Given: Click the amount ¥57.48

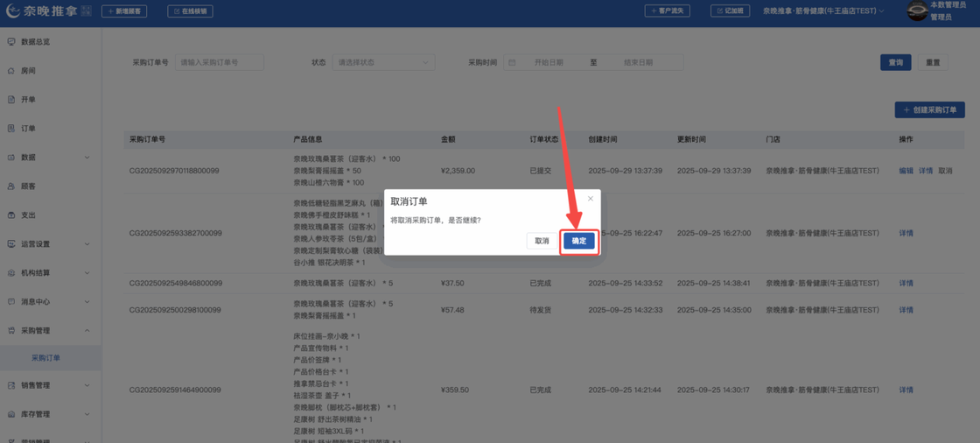Looking at the screenshot, I should (x=452, y=310).
